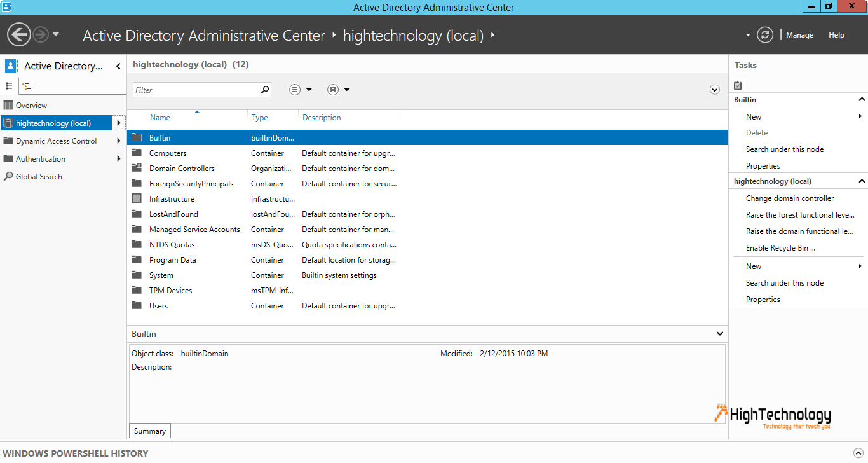Collapse the Active Directory navigation pane
868x463 pixels.
coord(118,66)
